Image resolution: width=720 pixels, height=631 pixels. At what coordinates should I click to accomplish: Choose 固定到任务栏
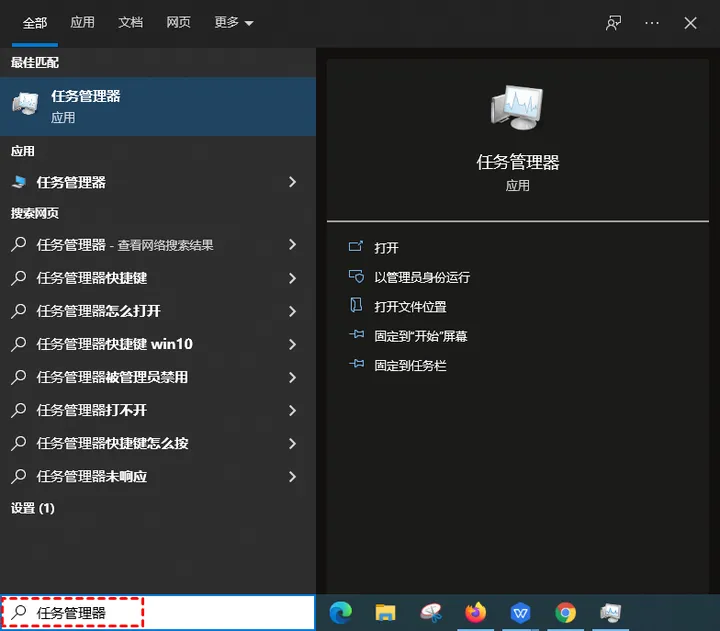coord(411,366)
